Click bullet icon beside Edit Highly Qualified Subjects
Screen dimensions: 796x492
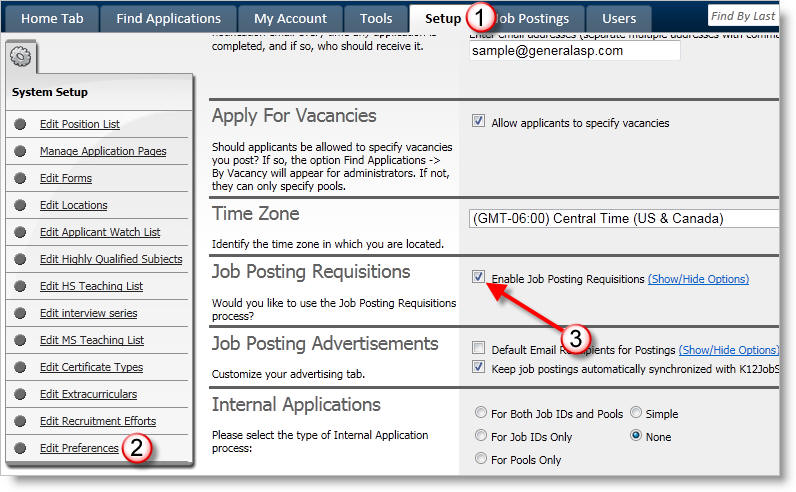[20, 259]
